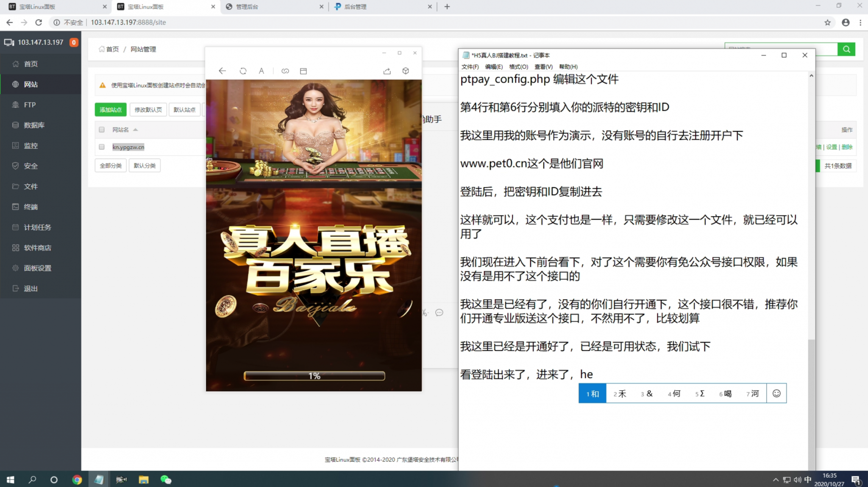Open WeChat from the Windows taskbar
The image size is (868, 487).
click(x=166, y=479)
